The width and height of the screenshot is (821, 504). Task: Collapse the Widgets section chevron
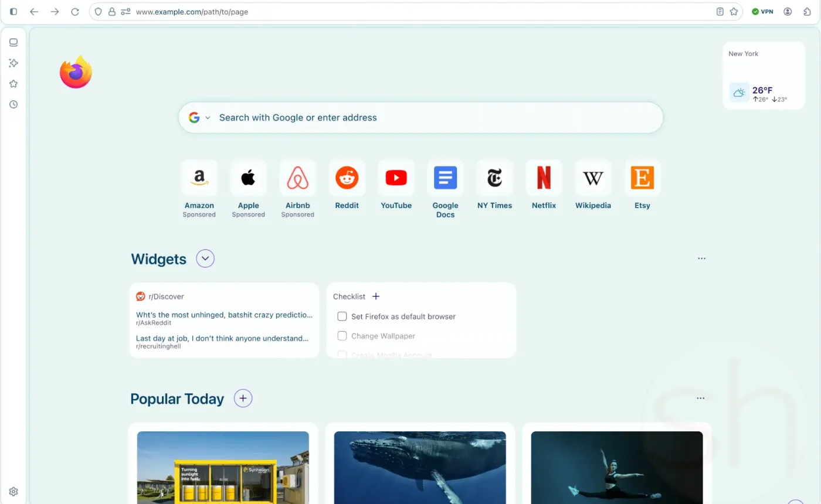(x=205, y=258)
